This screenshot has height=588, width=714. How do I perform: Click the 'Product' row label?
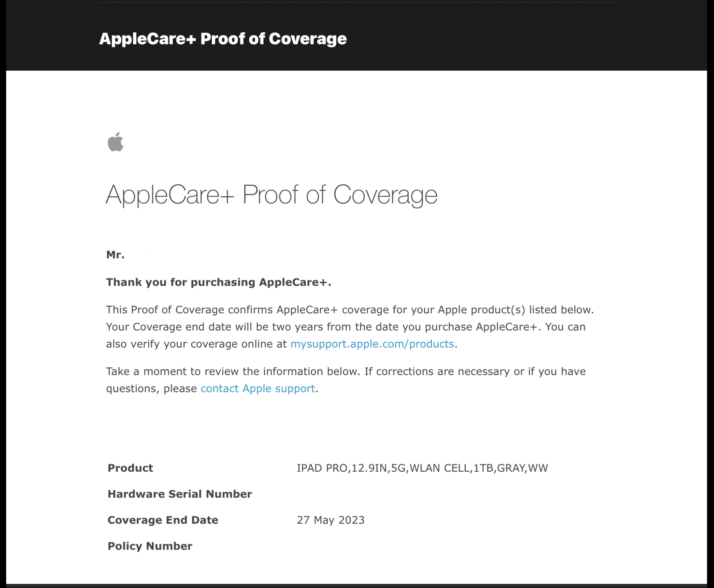(130, 468)
